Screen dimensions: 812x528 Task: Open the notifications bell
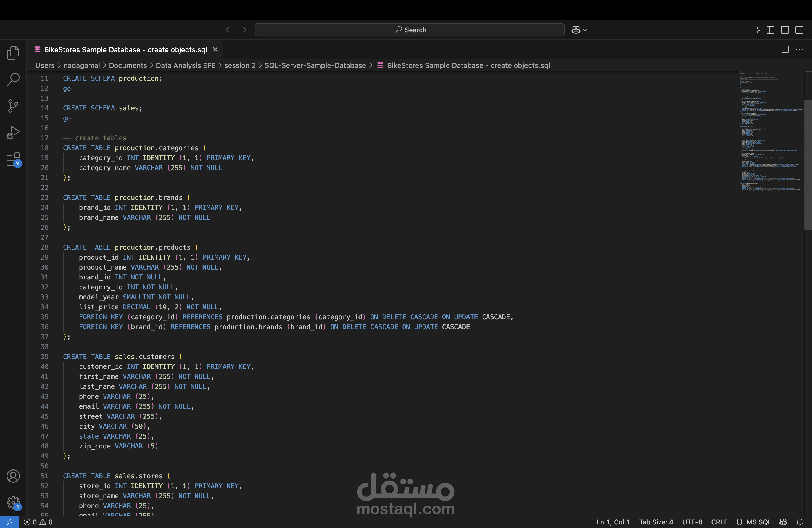click(799, 522)
